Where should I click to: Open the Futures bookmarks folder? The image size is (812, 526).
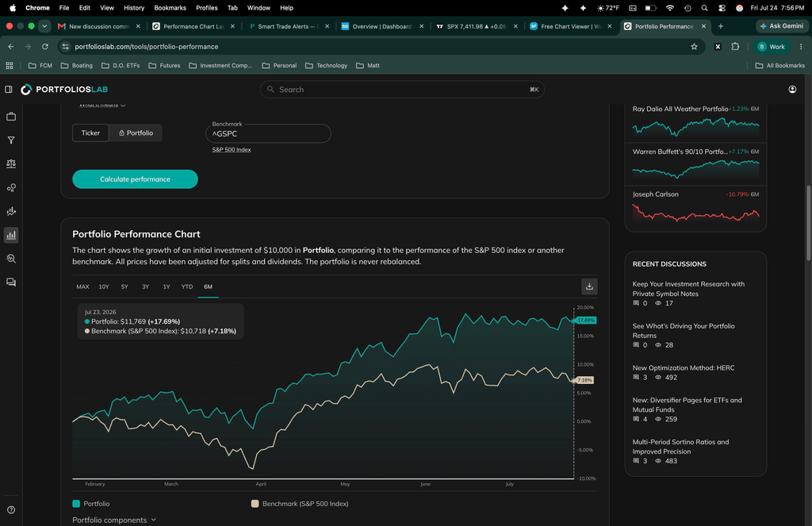pyautogui.click(x=164, y=65)
